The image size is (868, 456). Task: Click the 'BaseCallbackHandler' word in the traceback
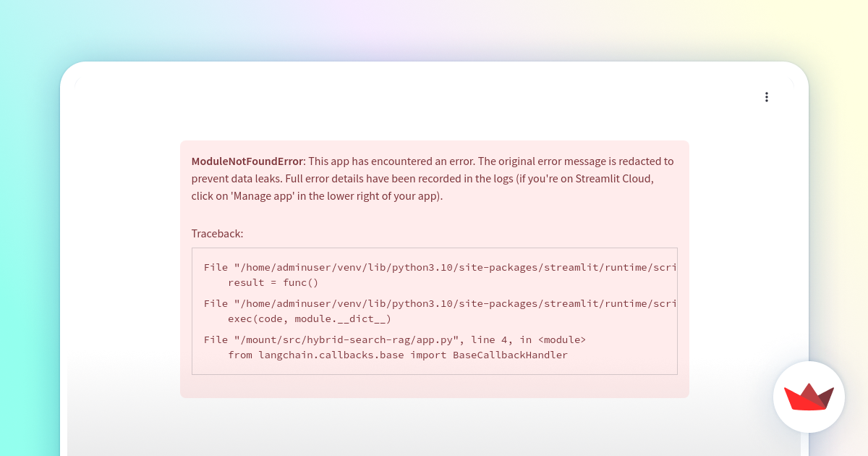pyautogui.click(x=510, y=355)
